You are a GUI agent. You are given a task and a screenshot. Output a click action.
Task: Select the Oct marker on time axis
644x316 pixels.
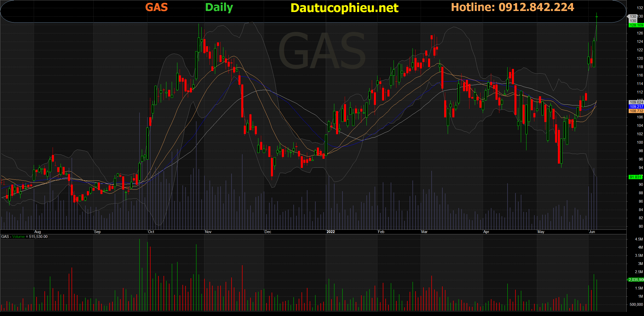coord(151,232)
